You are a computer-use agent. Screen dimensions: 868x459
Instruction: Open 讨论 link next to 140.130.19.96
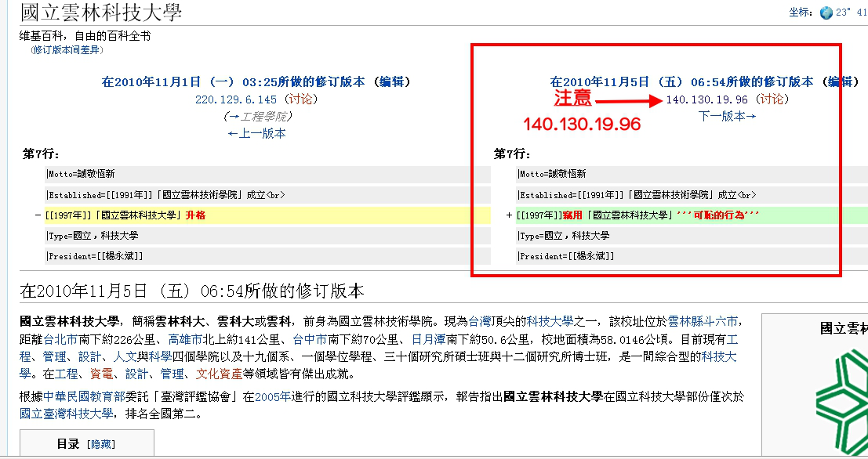pyautogui.click(x=772, y=99)
